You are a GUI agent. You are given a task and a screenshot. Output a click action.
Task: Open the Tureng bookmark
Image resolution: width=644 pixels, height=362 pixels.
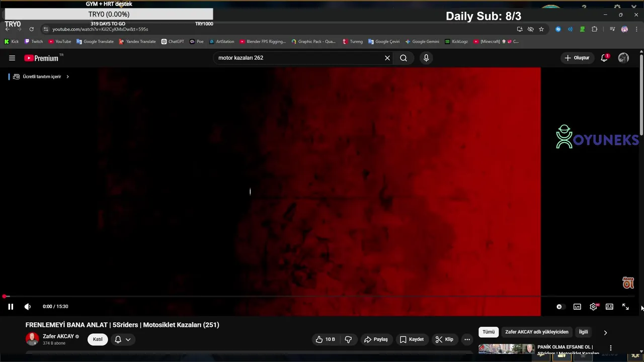[x=352, y=42]
